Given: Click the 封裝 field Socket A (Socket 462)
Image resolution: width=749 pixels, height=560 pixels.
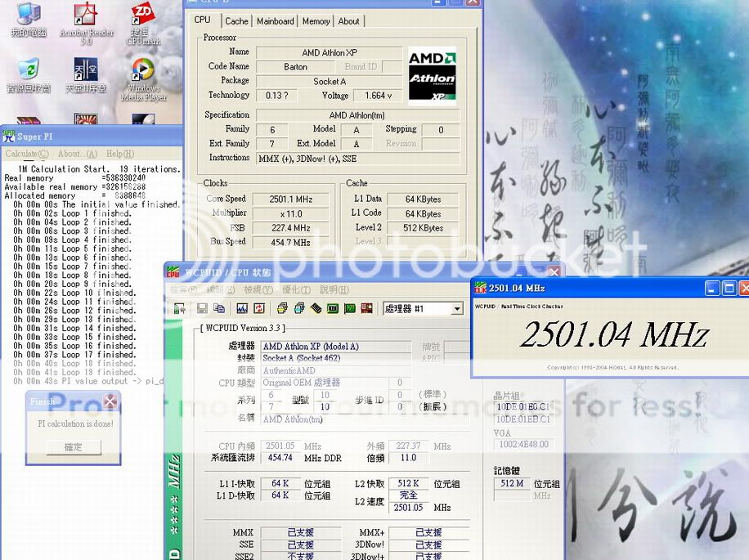Looking at the screenshot, I should click(x=336, y=358).
